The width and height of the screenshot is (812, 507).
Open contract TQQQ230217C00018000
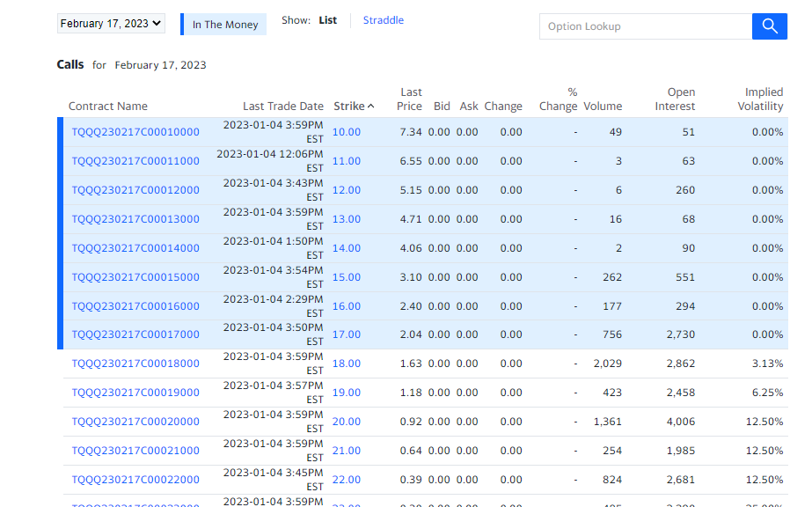coord(135,364)
